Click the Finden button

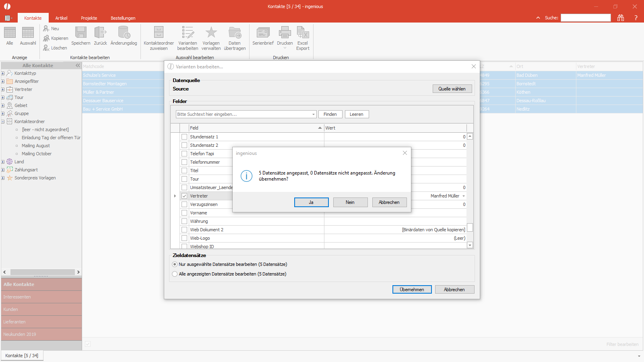(x=330, y=114)
